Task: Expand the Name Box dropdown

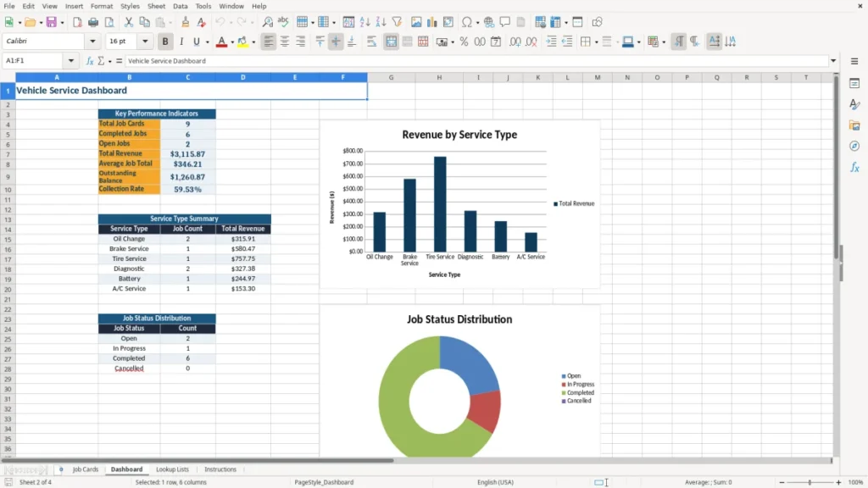Action: tap(71, 61)
